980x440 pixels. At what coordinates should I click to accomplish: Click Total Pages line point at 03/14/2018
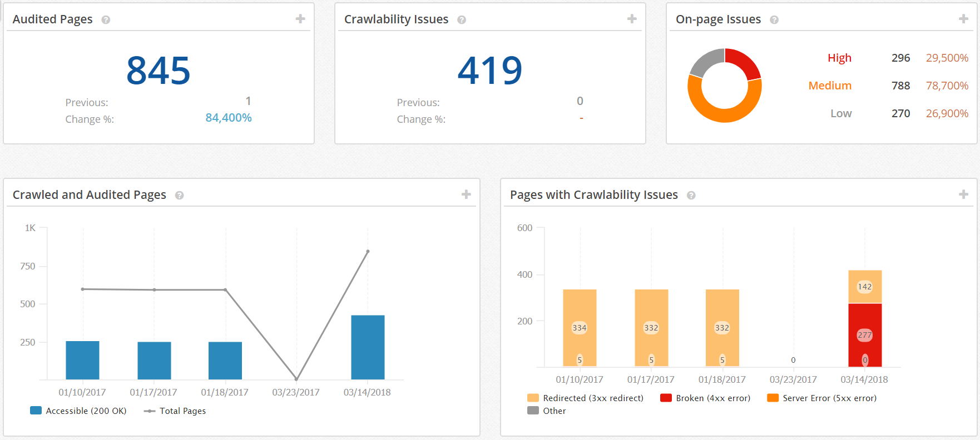click(368, 251)
